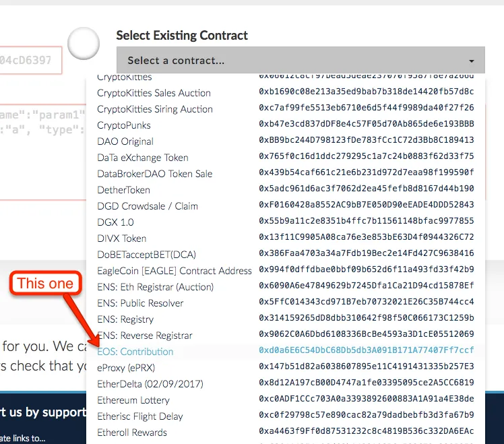Select DoBETacceptBET(DCA) contract
This screenshot has width=504, height=444.
pyautogui.click(x=146, y=255)
